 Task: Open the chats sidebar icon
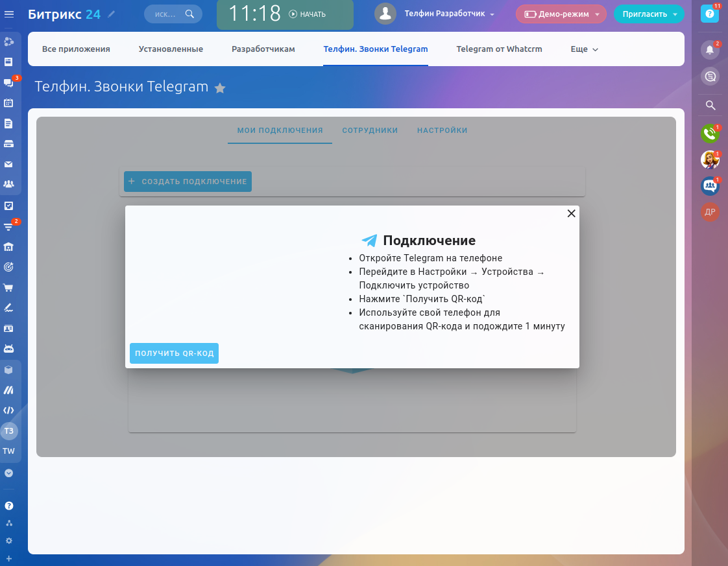[x=9, y=82]
